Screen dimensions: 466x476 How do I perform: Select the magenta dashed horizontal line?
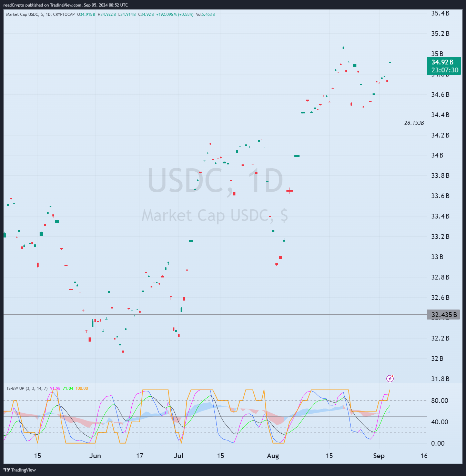203,123
